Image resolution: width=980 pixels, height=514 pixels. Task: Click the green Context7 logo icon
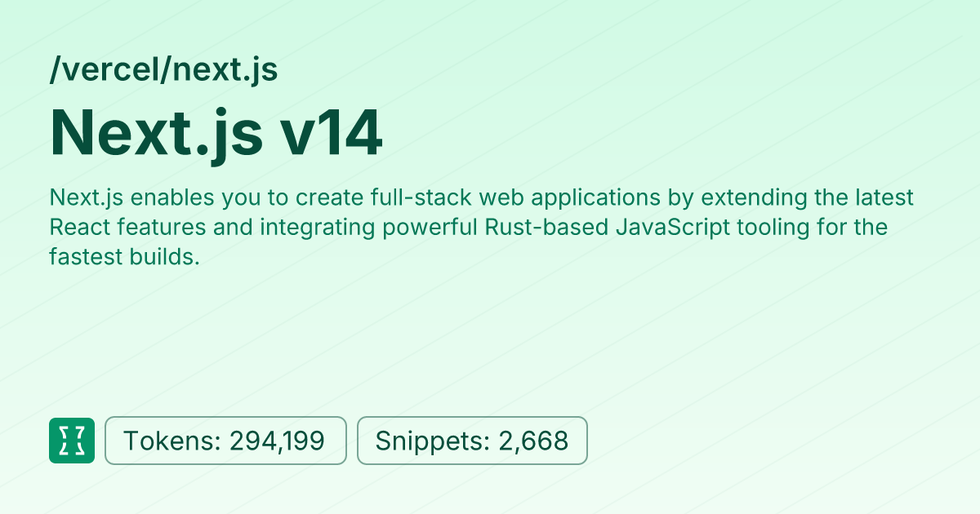72,441
